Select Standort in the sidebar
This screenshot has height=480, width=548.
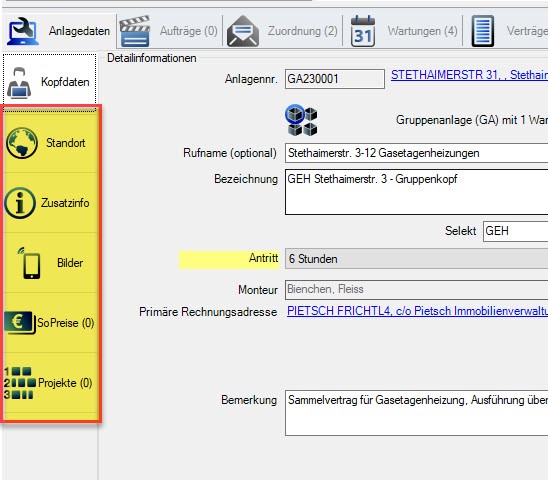click(x=50, y=143)
